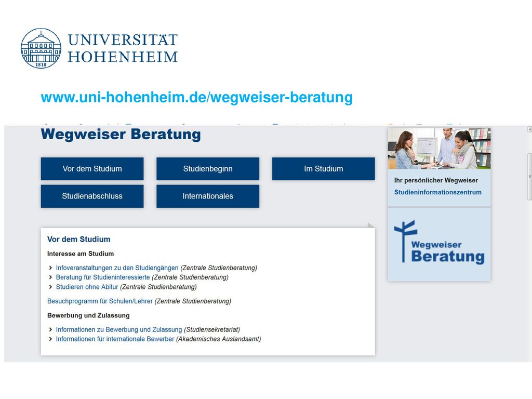Image resolution: width=532 pixels, height=399 pixels.
Task: Open Informationen für internationale Bewerber link
Action: [x=115, y=339]
